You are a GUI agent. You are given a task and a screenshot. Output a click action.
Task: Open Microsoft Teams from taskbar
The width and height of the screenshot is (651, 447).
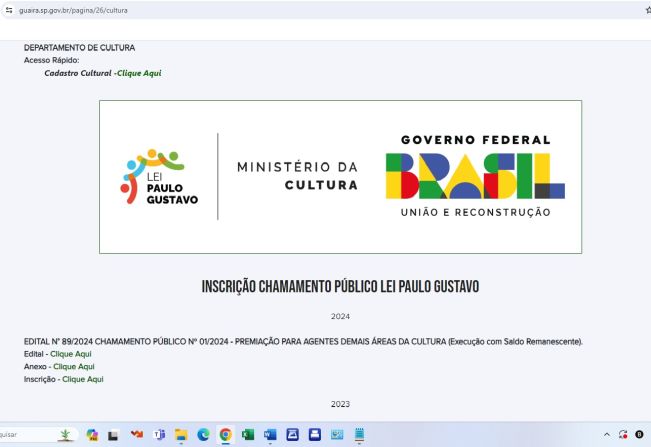coord(159,435)
